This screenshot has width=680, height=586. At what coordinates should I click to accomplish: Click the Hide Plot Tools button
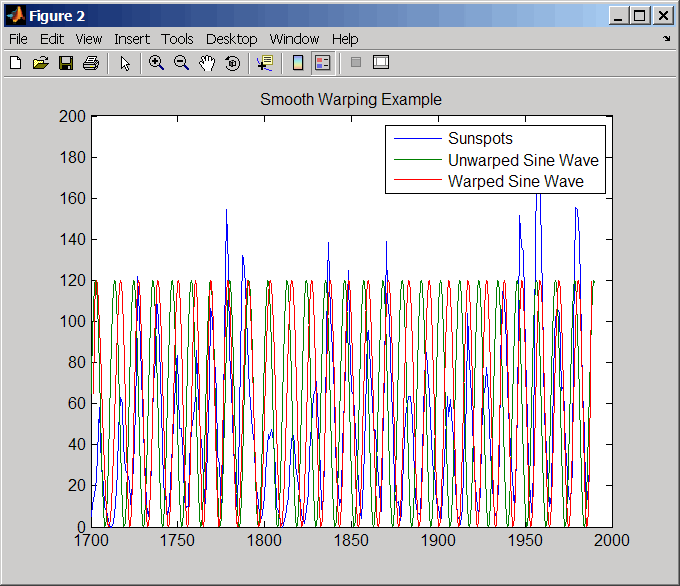pyautogui.click(x=355, y=63)
